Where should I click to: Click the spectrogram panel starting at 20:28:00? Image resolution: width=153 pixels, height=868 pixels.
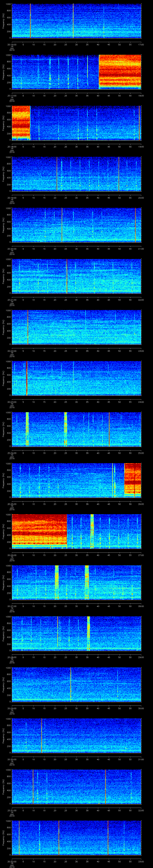coord(76,633)
